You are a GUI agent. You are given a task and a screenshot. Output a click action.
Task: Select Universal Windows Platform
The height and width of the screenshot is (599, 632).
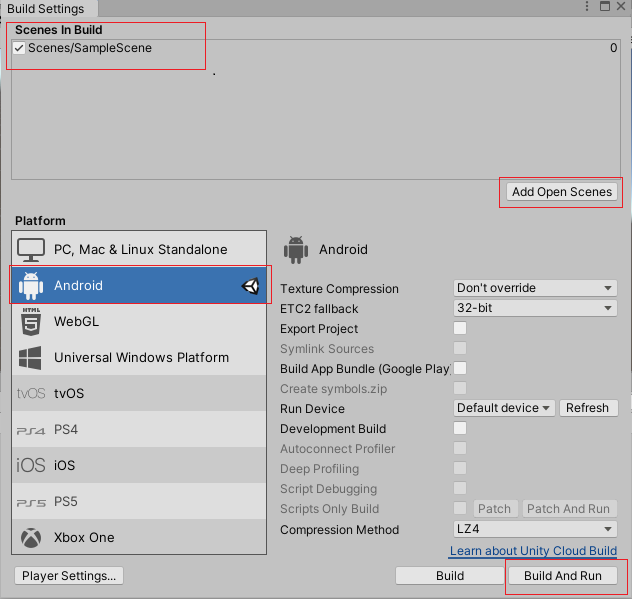click(139, 358)
